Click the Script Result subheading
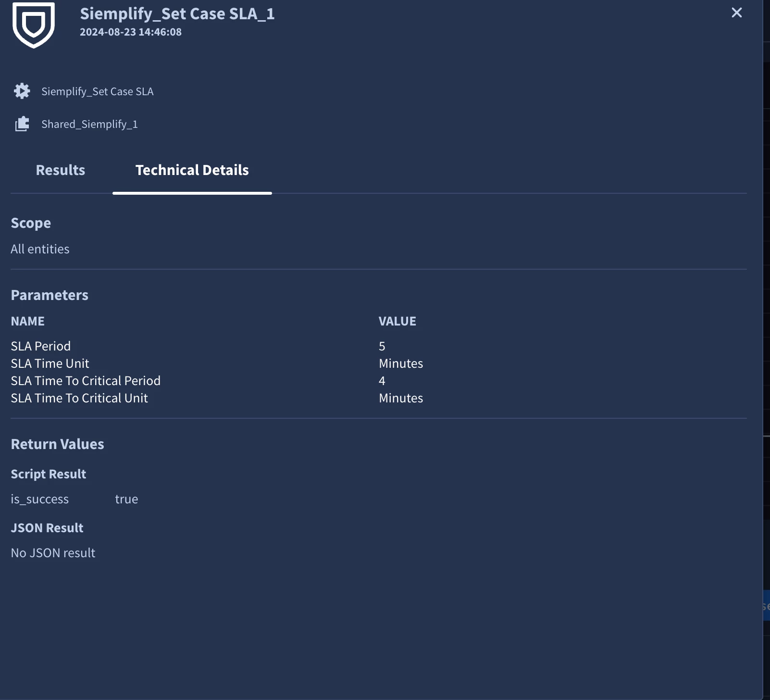This screenshot has height=700, width=770. [49, 474]
